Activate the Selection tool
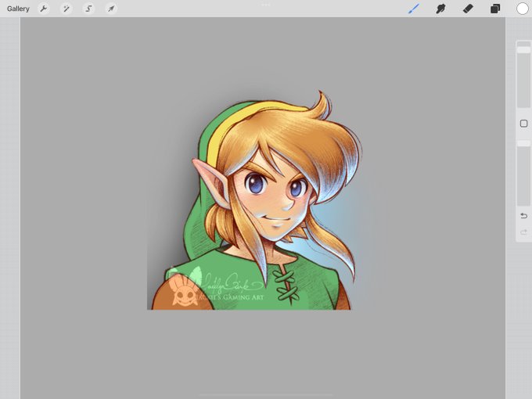Screen dimensions: 532x399 click(x=88, y=9)
